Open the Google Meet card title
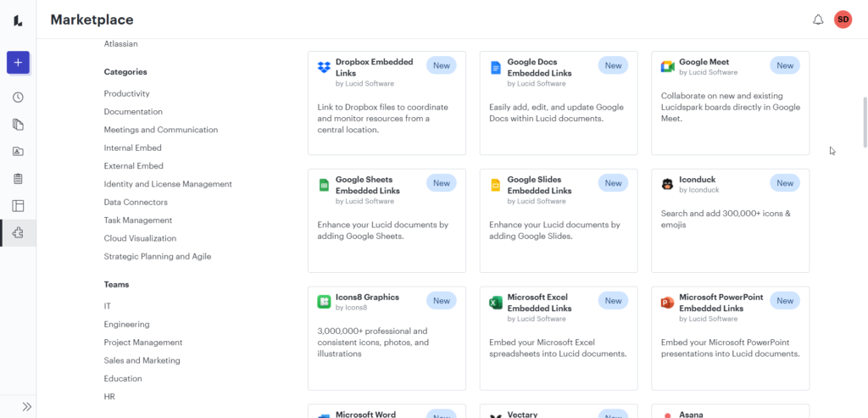Image resolution: width=868 pixels, height=418 pixels. pos(704,62)
